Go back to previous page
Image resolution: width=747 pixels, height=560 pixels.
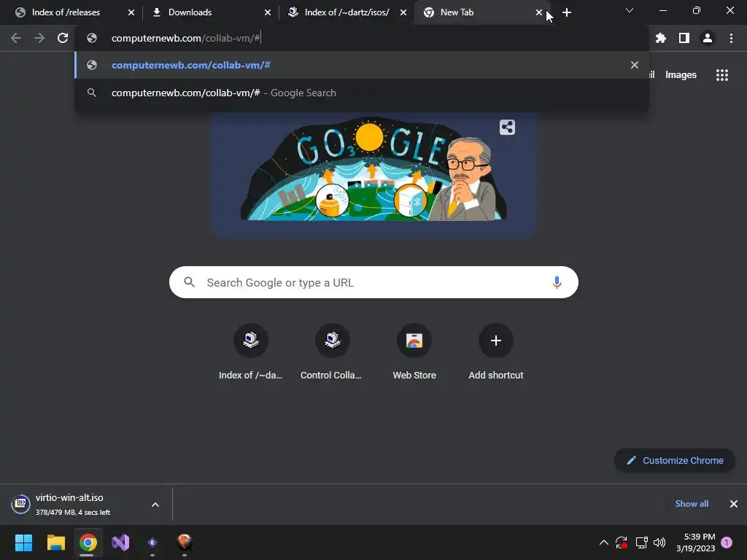click(16, 38)
